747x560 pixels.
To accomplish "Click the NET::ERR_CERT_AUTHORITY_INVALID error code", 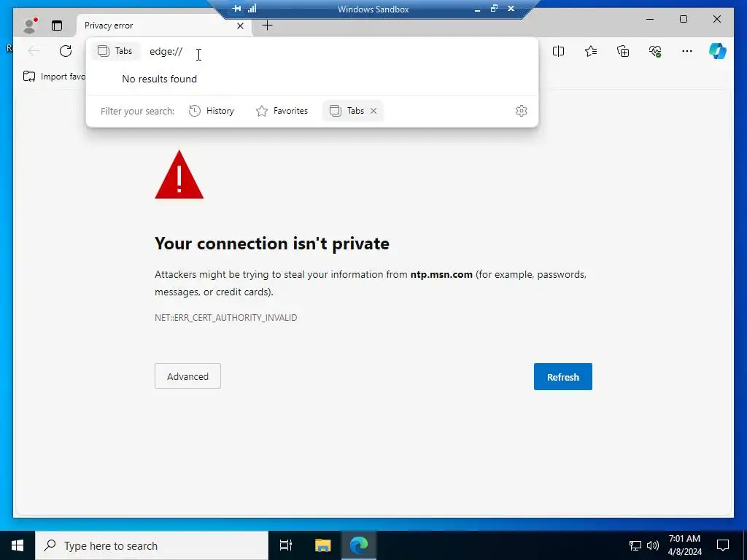I will [226, 318].
